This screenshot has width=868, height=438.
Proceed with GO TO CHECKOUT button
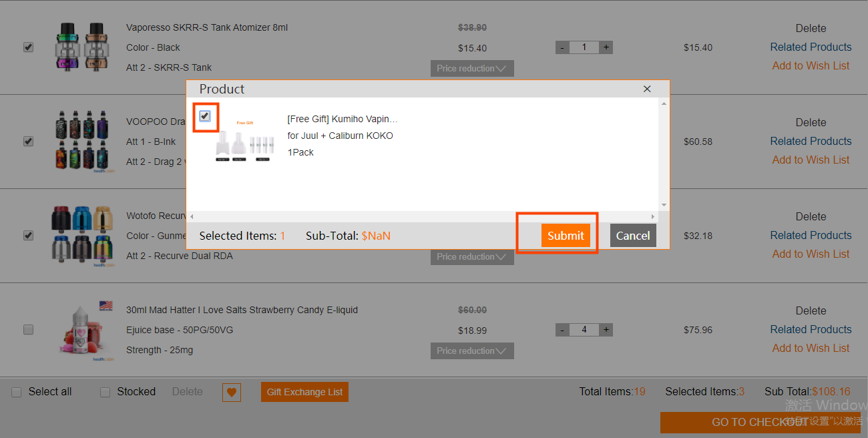[761, 423]
